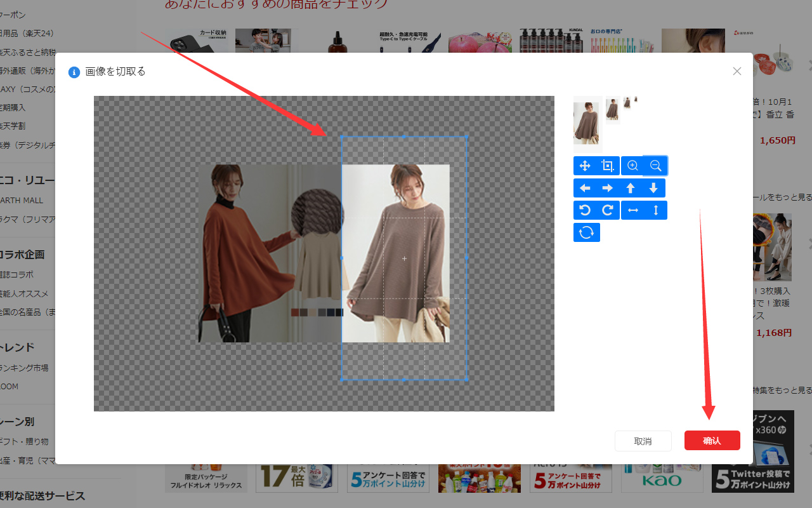This screenshot has height=508, width=812.
Task: Click コラボ企画 heading in background sidebar
Action: click(22, 254)
